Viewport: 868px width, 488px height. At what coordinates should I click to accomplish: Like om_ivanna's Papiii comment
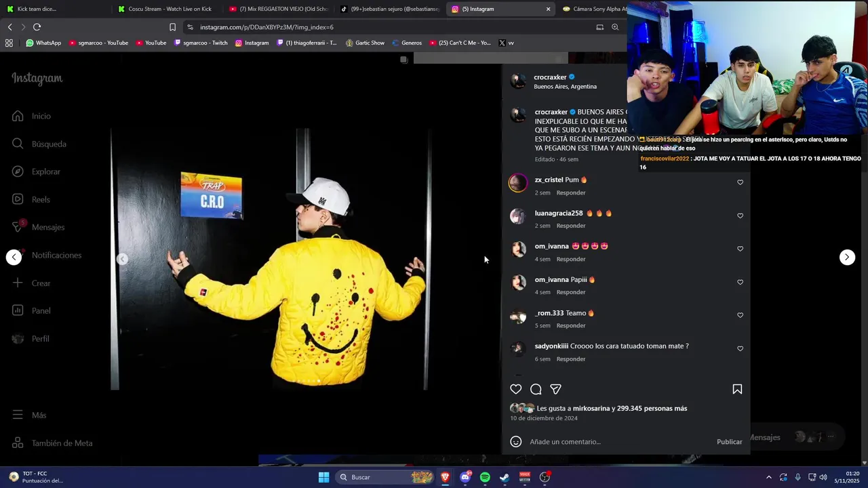tap(740, 282)
